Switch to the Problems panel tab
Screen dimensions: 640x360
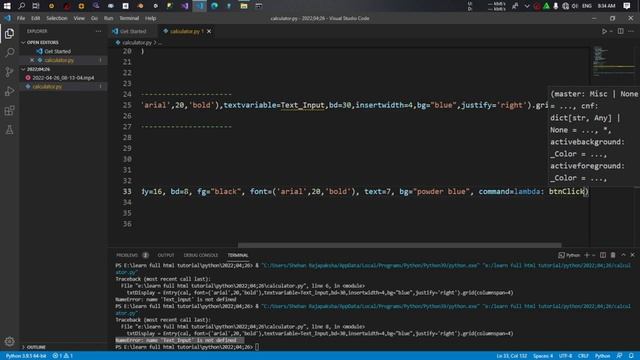point(127,255)
